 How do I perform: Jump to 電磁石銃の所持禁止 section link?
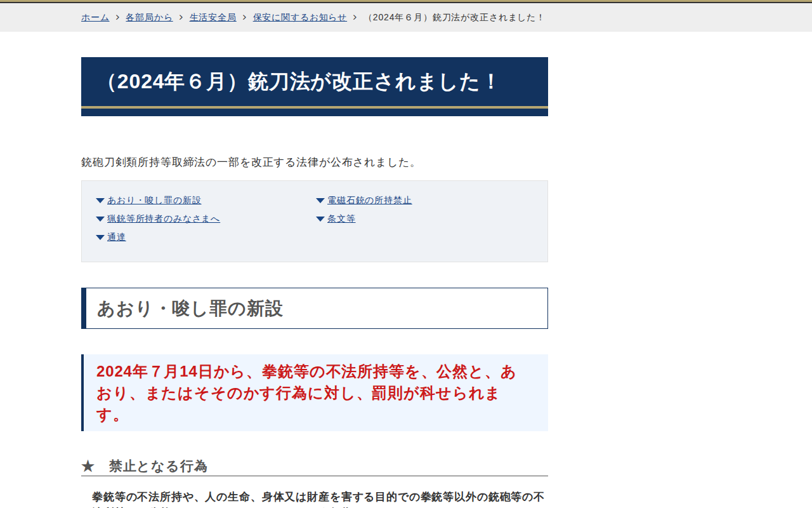point(369,201)
